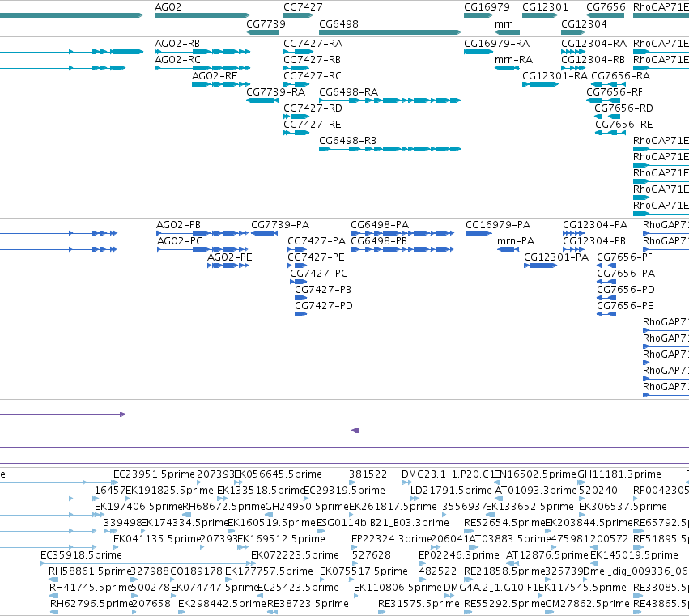Select the LD21791.5prime EST label
689x616 pixels.
451,491
